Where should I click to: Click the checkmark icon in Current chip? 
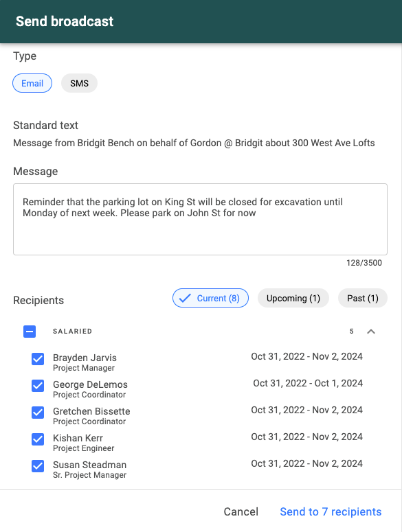185,298
